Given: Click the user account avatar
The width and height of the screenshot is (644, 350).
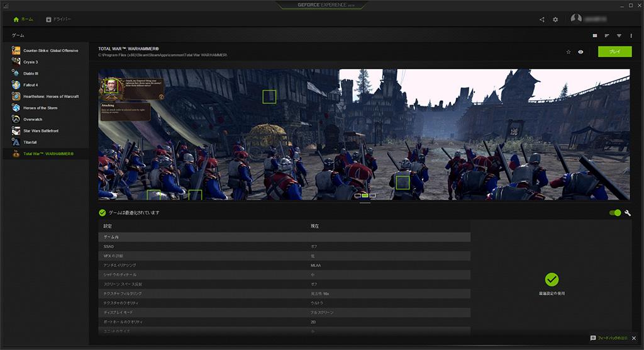Looking at the screenshot, I should pyautogui.click(x=576, y=19).
